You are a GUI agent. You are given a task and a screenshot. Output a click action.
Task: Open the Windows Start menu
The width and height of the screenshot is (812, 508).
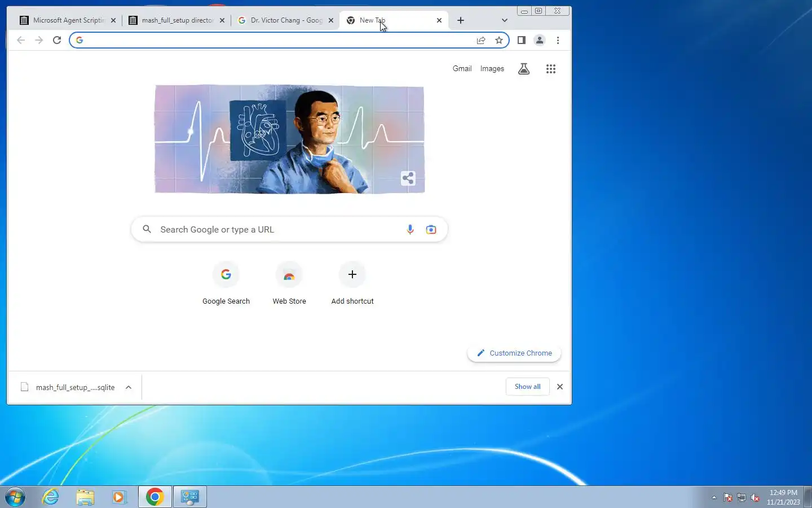(15, 497)
